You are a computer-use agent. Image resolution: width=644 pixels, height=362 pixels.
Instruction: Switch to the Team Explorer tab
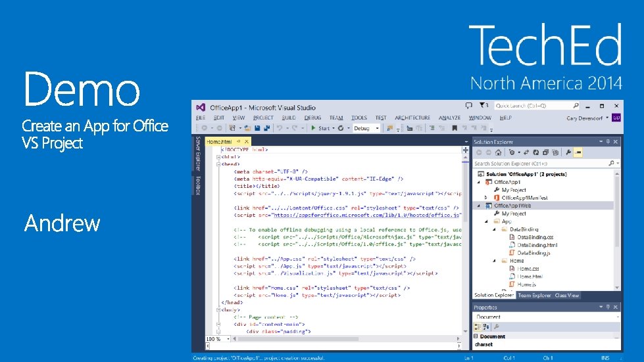click(534, 295)
